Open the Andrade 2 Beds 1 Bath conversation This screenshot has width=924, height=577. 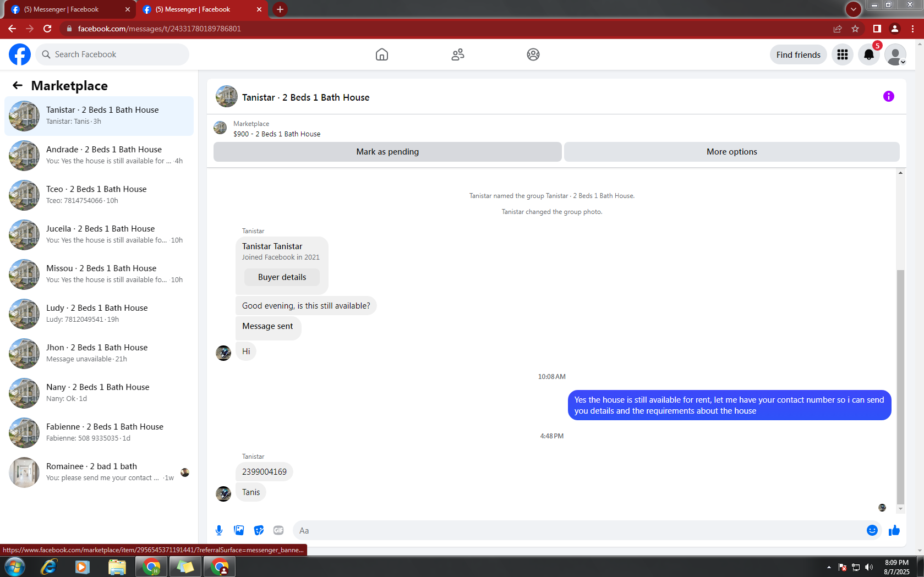pyautogui.click(x=99, y=156)
